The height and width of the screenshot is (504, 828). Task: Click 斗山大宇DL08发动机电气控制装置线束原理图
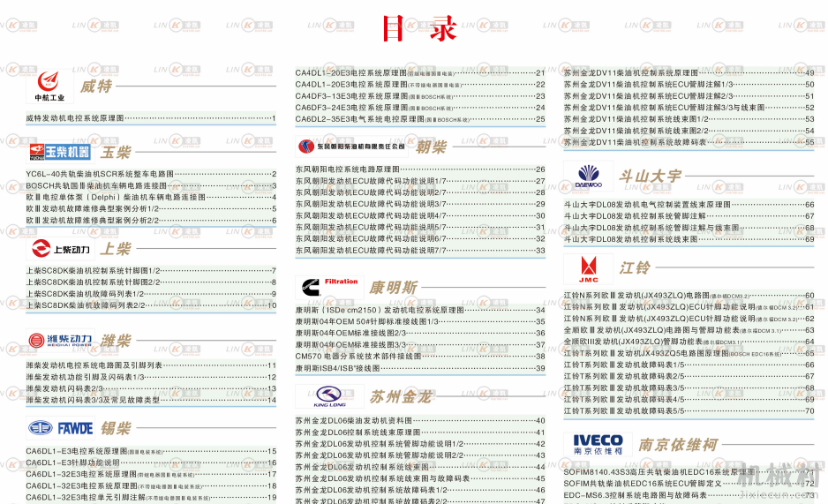point(689,204)
